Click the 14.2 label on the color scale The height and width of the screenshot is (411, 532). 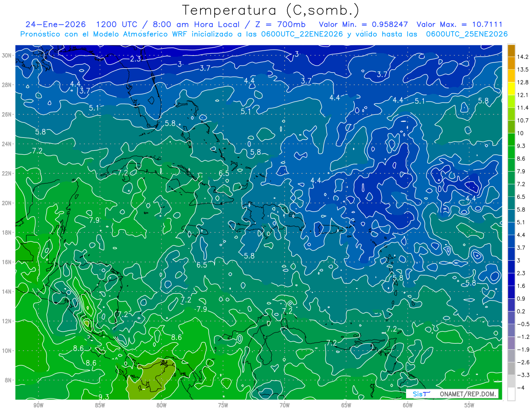coord(523,57)
